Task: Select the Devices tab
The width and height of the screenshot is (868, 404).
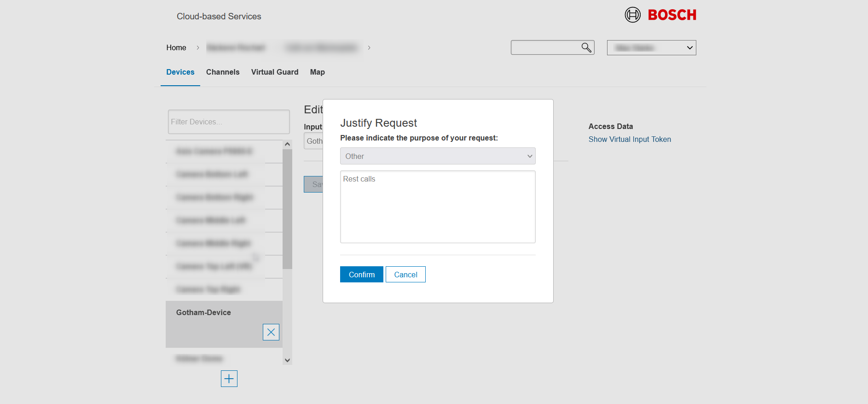Action: pyautogui.click(x=180, y=72)
